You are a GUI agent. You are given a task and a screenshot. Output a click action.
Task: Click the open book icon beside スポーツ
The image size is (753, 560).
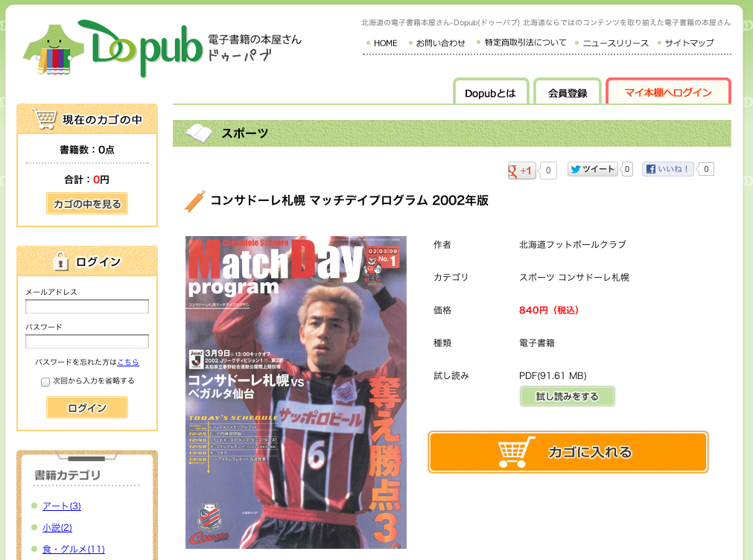199,133
